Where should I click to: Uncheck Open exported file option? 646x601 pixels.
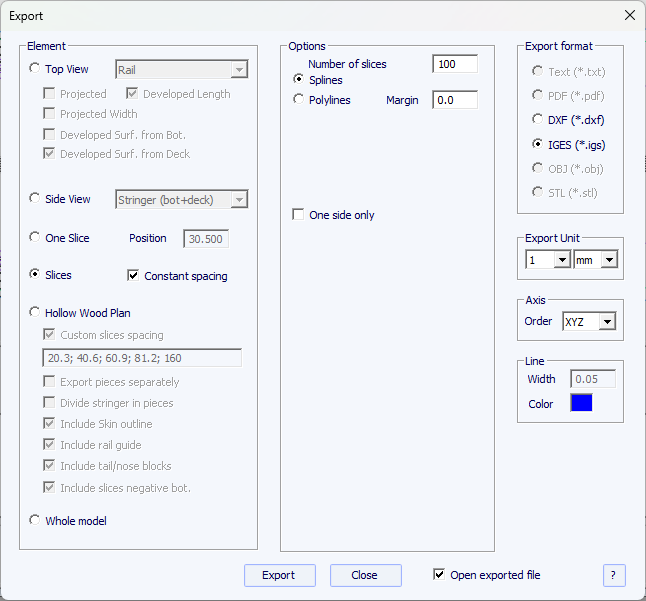[439, 575]
